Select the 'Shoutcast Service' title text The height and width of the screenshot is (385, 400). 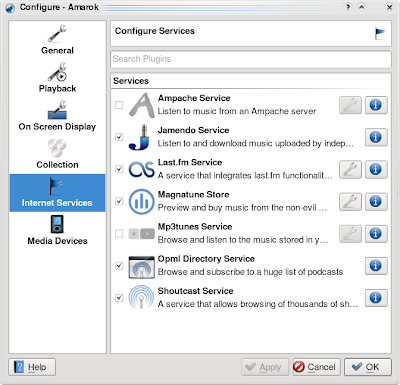(195, 291)
